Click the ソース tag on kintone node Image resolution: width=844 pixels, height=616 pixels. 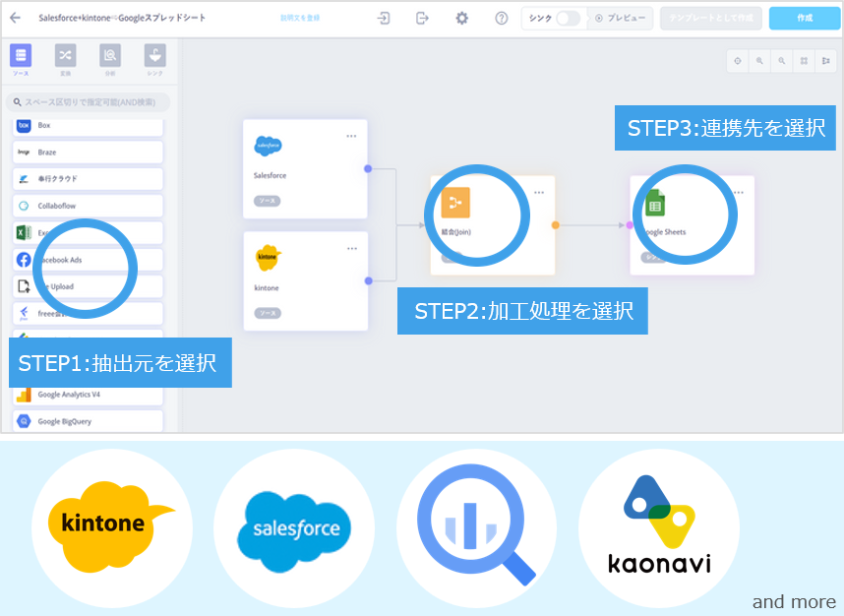pos(268,313)
